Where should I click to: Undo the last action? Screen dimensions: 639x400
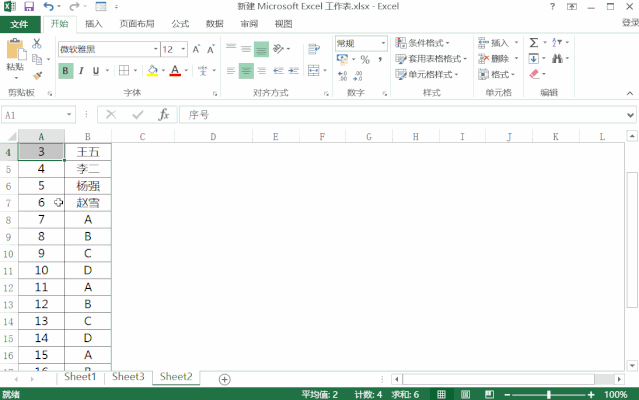[x=48, y=7]
